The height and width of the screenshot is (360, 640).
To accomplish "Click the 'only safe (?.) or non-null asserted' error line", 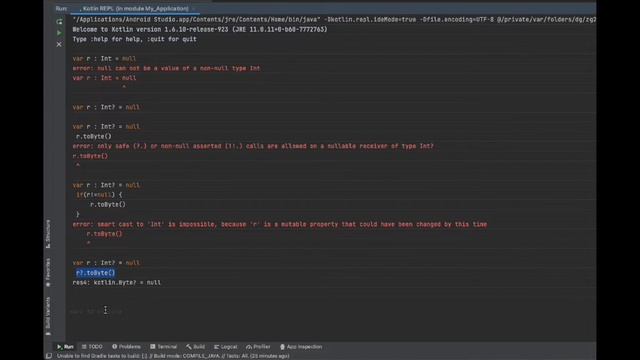I will click(x=253, y=146).
